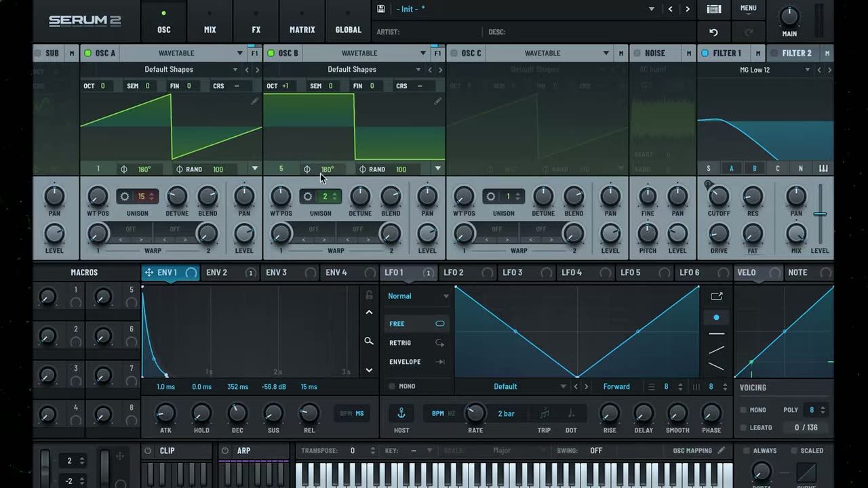868x488 pixels.
Task: Click the MAIN volume knob
Action: [x=789, y=16]
